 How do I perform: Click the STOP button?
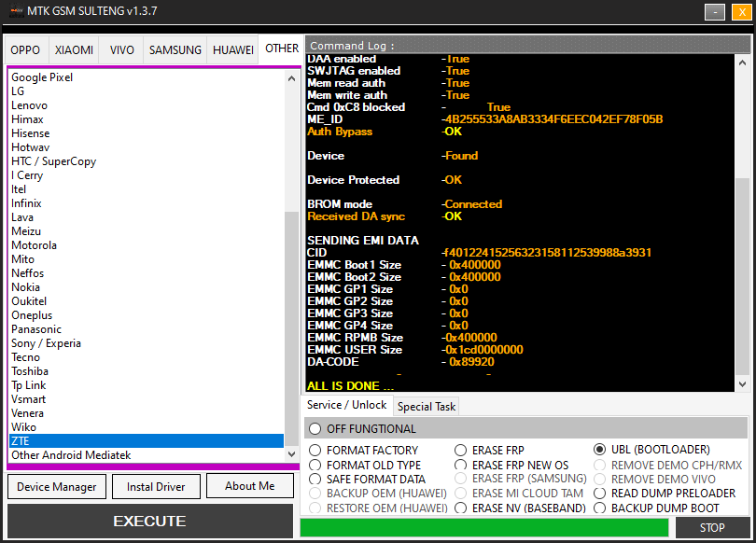712,528
